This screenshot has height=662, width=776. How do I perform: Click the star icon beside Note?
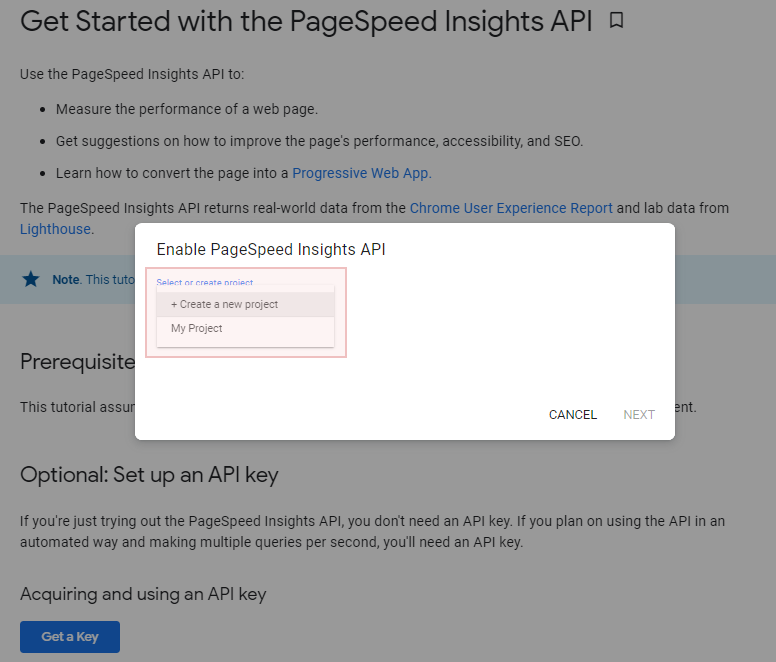point(31,279)
